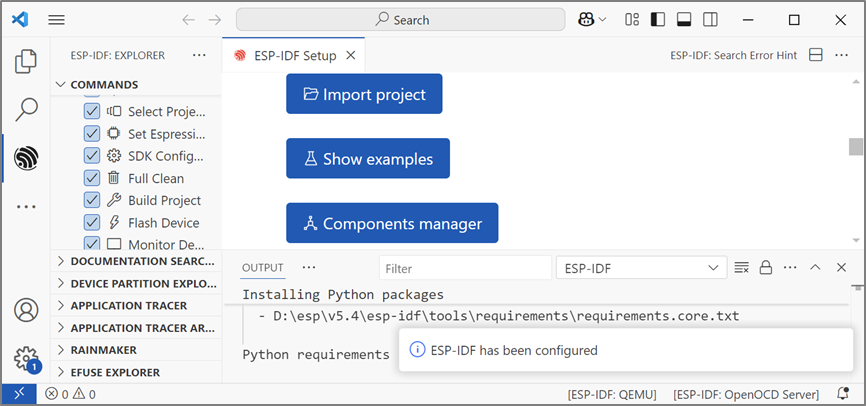The width and height of the screenshot is (866, 406).
Task: Click the Import project button
Action: (x=364, y=94)
